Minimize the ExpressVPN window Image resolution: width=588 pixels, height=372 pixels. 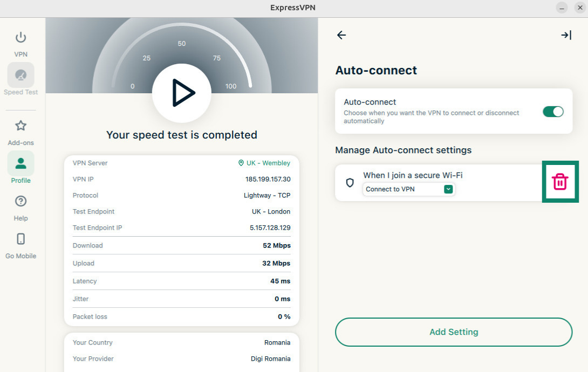[562, 8]
